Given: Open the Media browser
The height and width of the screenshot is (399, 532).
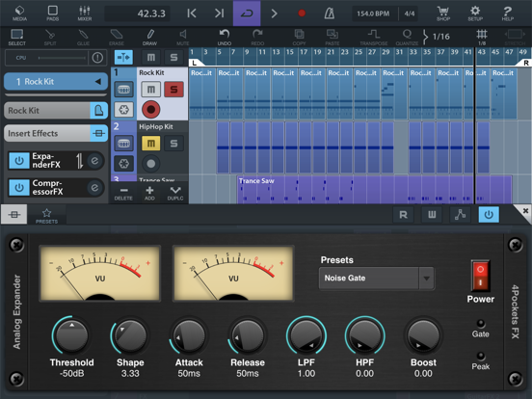Looking at the screenshot, I should click(x=19, y=13).
